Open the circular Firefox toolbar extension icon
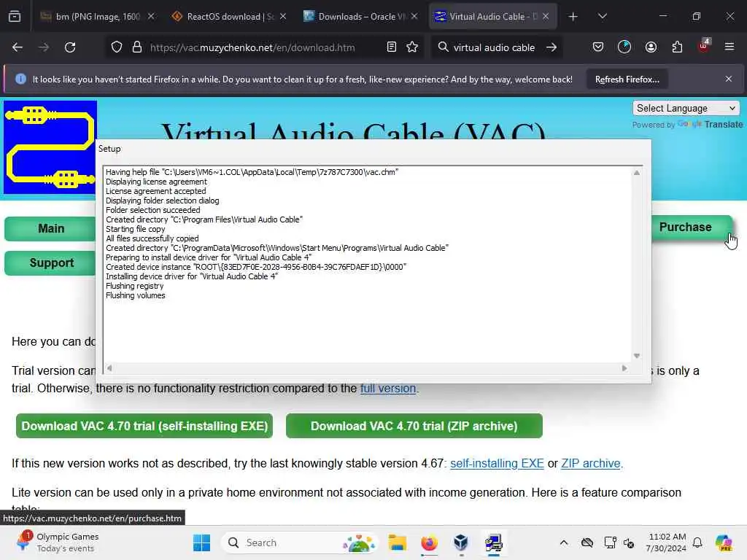 click(x=624, y=47)
